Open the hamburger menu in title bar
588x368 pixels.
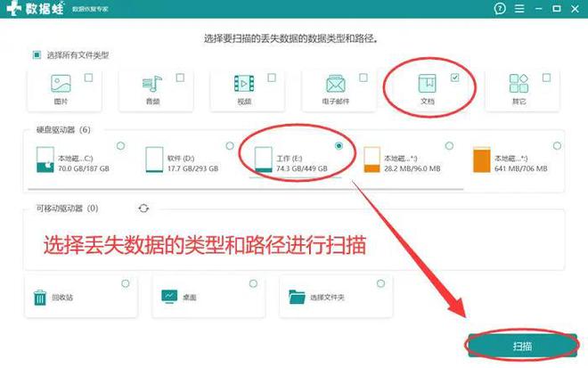point(519,8)
